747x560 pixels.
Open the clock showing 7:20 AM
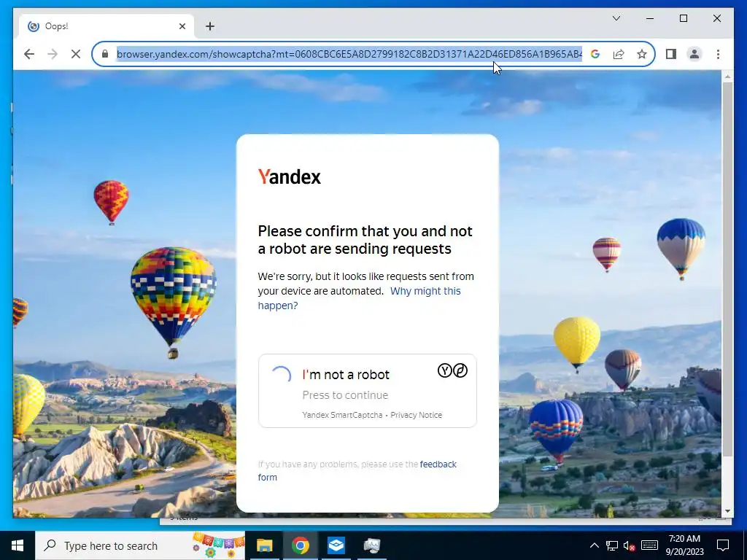click(684, 545)
